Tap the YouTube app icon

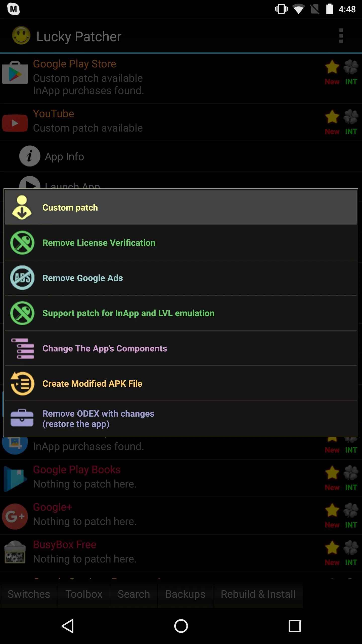coord(15,123)
